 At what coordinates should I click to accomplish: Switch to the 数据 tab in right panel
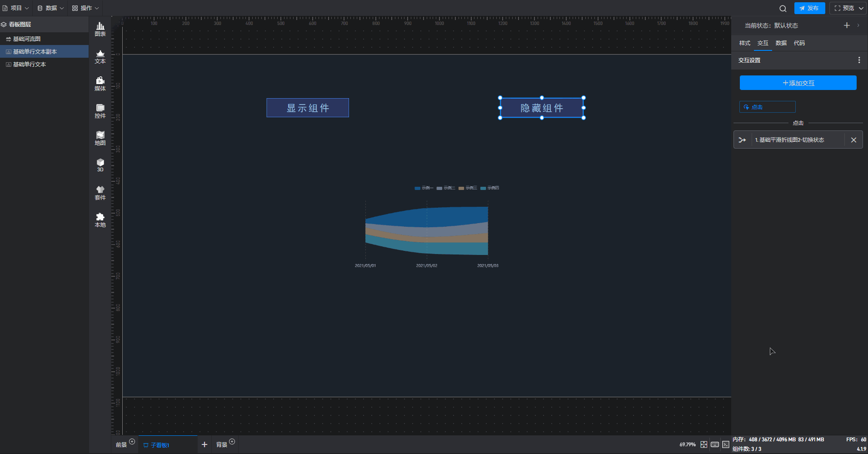[781, 43]
